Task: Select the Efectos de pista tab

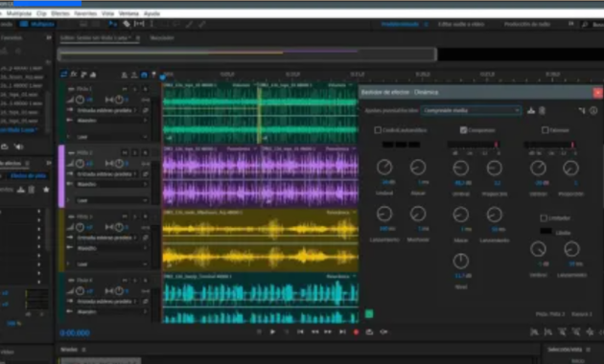Action: coord(28,176)
